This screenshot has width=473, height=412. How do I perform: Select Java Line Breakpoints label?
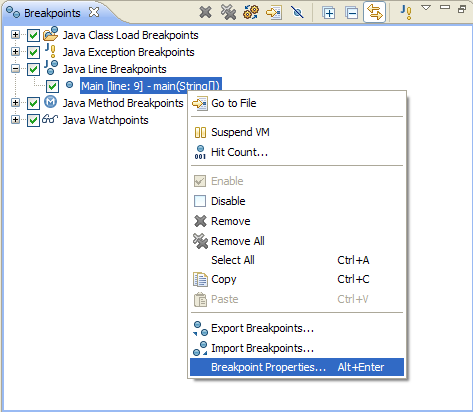[x=114, y=69]
